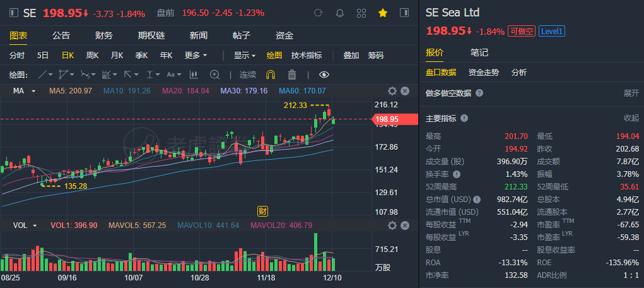Open the price alert bell
This screenshot has width=644, height=288.
point(339,13)
